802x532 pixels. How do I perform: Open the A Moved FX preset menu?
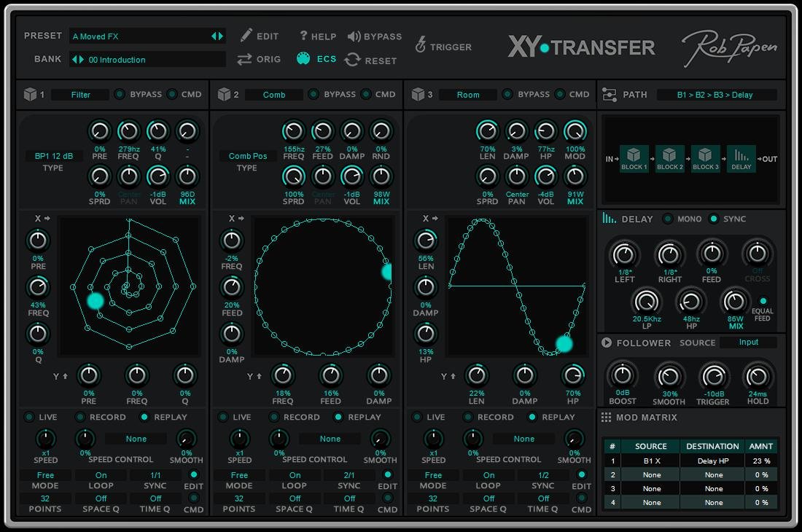(140, 36)
